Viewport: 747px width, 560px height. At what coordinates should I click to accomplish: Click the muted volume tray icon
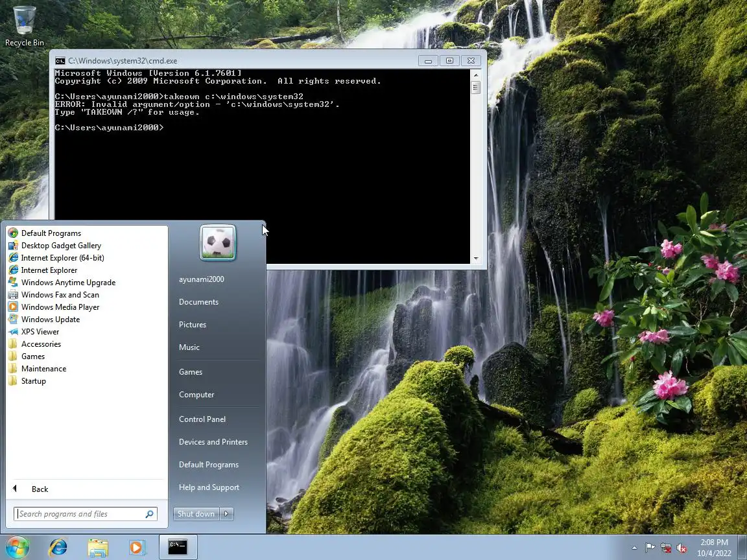[682, 548]
